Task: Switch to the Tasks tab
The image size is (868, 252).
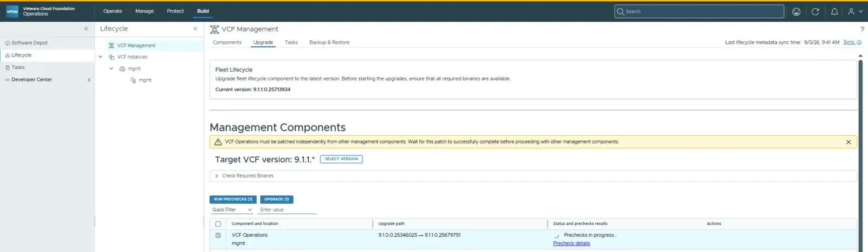Action: (x=291, y=42)
